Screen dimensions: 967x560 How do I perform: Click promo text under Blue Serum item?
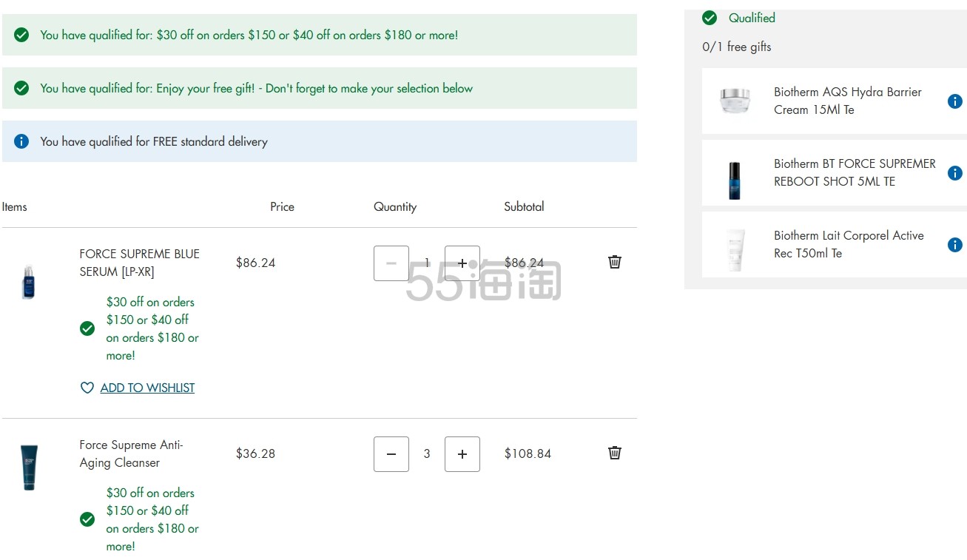pos(152,328)
